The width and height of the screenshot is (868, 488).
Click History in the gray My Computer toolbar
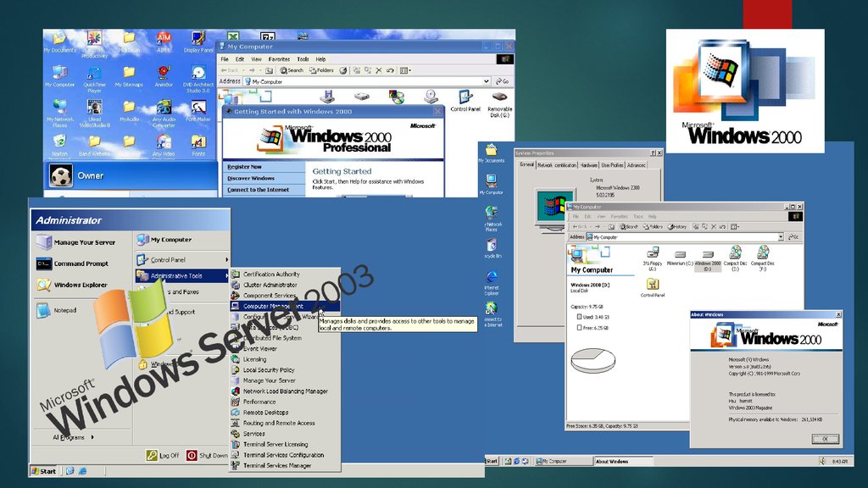pyautogui.click(x=677, y=226)
